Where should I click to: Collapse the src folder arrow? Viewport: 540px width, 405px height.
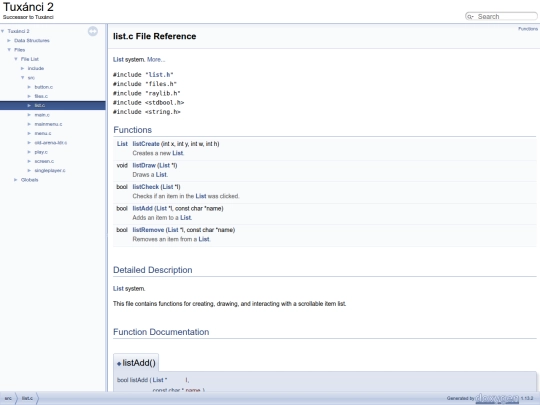point(23,77)
